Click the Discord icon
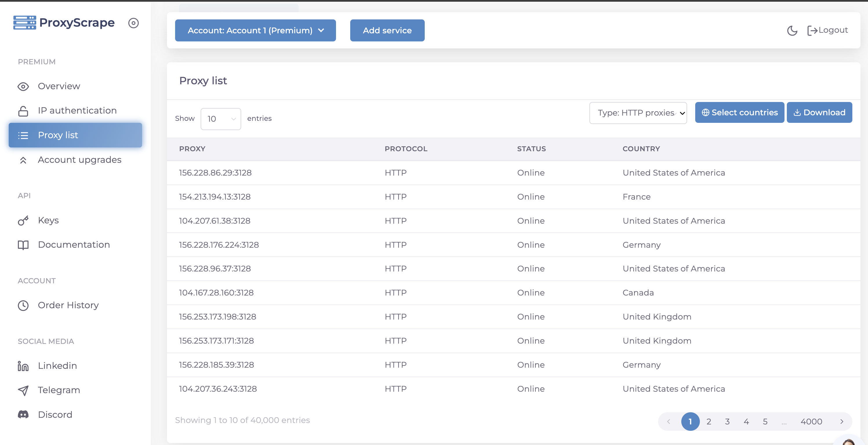The image size is (868, 445). click(x=23, y=414)
